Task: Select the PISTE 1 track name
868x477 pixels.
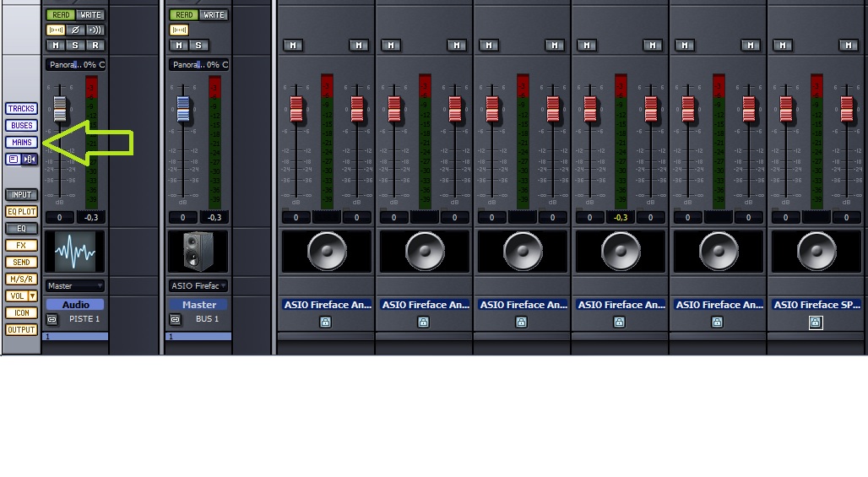Action: 84,319
